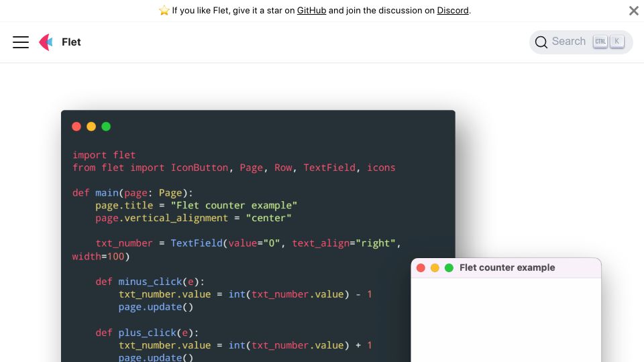Click 'page.vertical_alignment' in code
Image resolution: width=644 pixels, height=362 pixels.
pyautogui.click(x=162, y=218)
